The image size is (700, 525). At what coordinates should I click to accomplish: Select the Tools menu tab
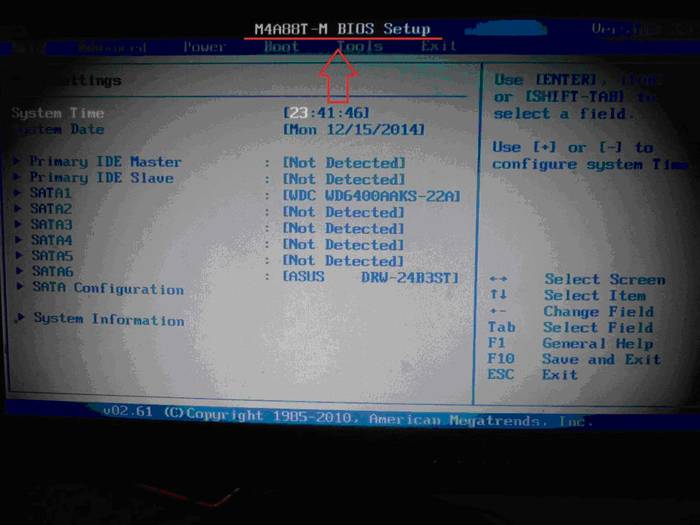click(x=360, y=47)
